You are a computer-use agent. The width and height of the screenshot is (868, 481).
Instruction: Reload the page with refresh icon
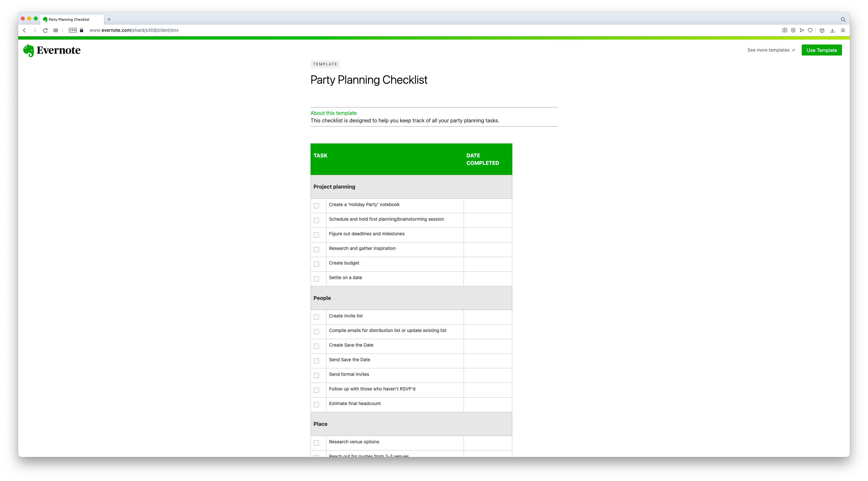45,30
